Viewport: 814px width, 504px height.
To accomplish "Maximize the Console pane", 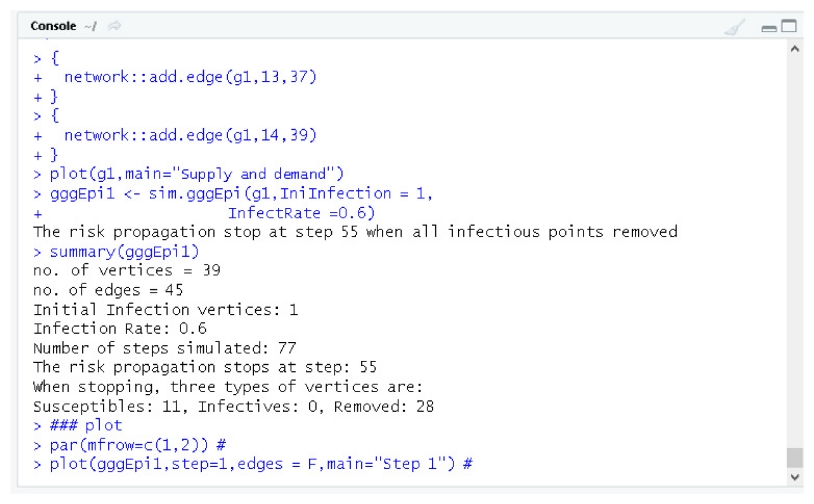I will [x=789, y=26].
